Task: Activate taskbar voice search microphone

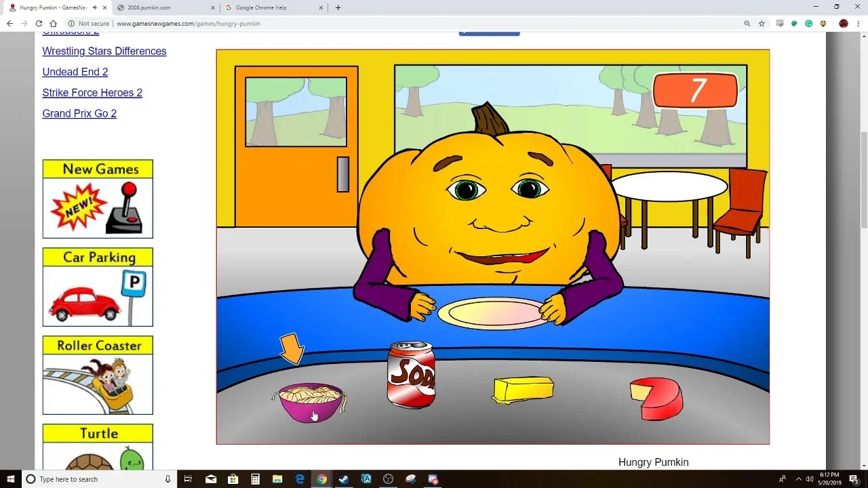Action: coord(167,479)
